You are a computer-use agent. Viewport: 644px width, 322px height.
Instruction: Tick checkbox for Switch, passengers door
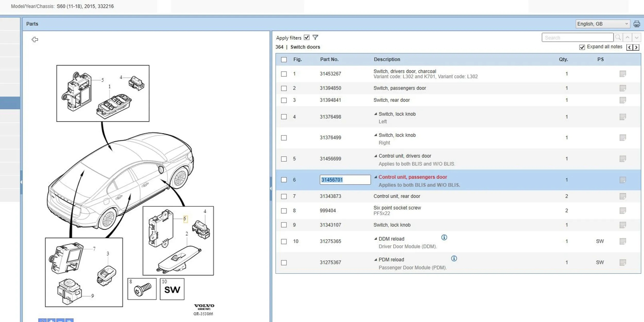pos(284,88)
